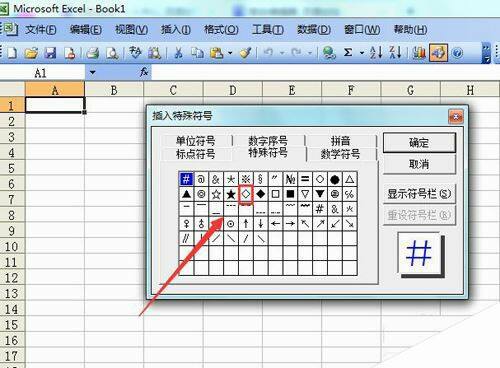Sort descending with the Z-A icon

396,53
